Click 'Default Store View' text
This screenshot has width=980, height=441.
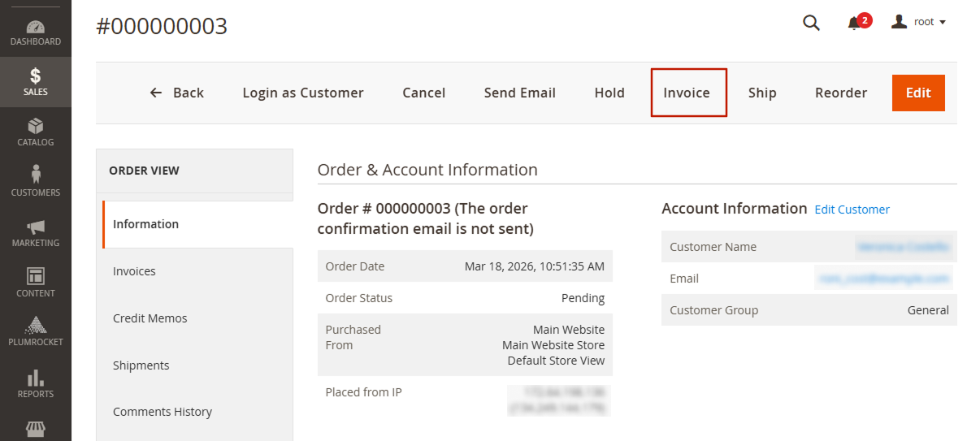tap(556, 361)
